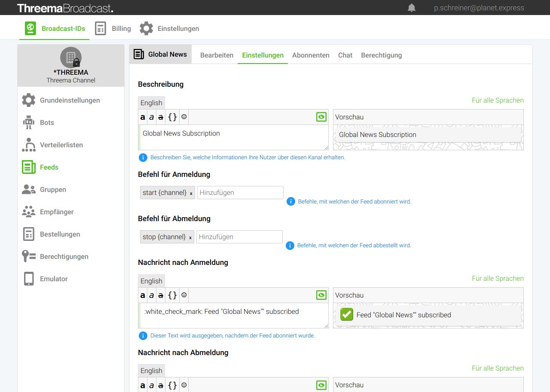
Task: Click the Anmeldung message text area
Action: (233, 316)
